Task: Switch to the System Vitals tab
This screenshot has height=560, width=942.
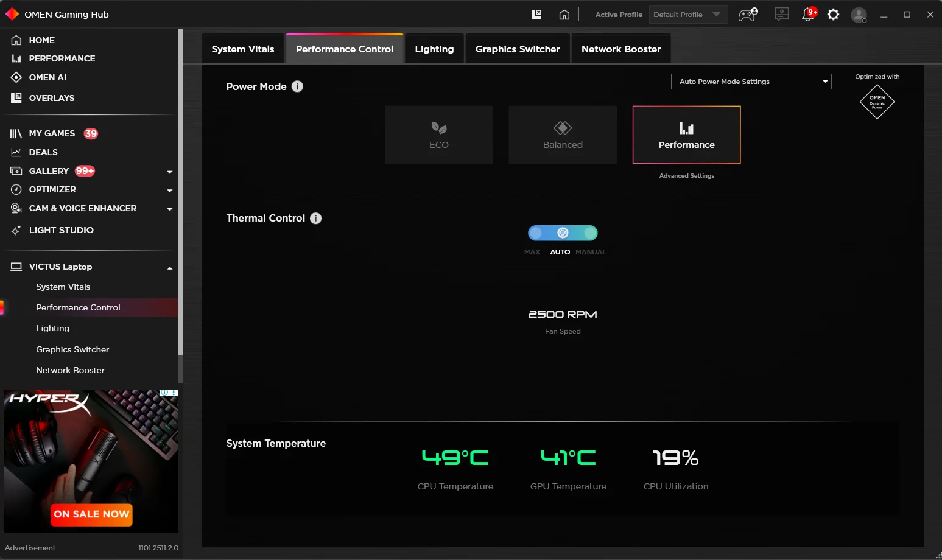Action: 243,49
